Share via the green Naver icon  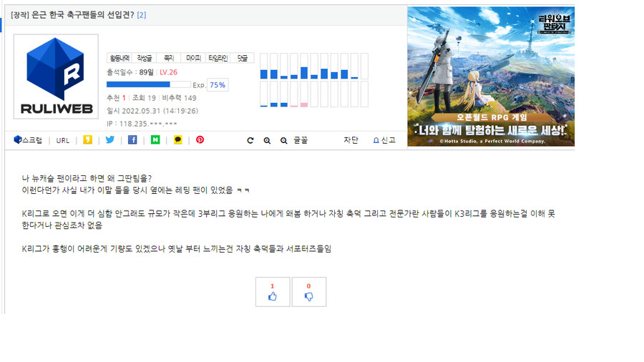[x=155, y=140]
